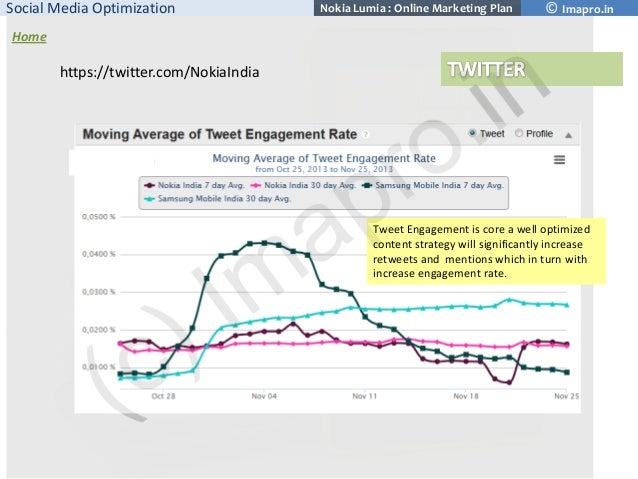
Task: Collapse the engagement panel using triangle arrow
Action: pyautogui.click(x=568, y=135)
